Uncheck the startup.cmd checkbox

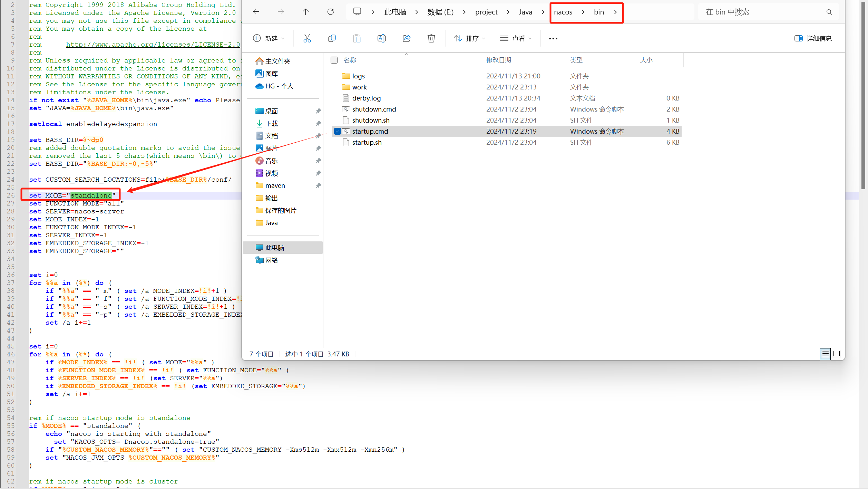point(337,131)
